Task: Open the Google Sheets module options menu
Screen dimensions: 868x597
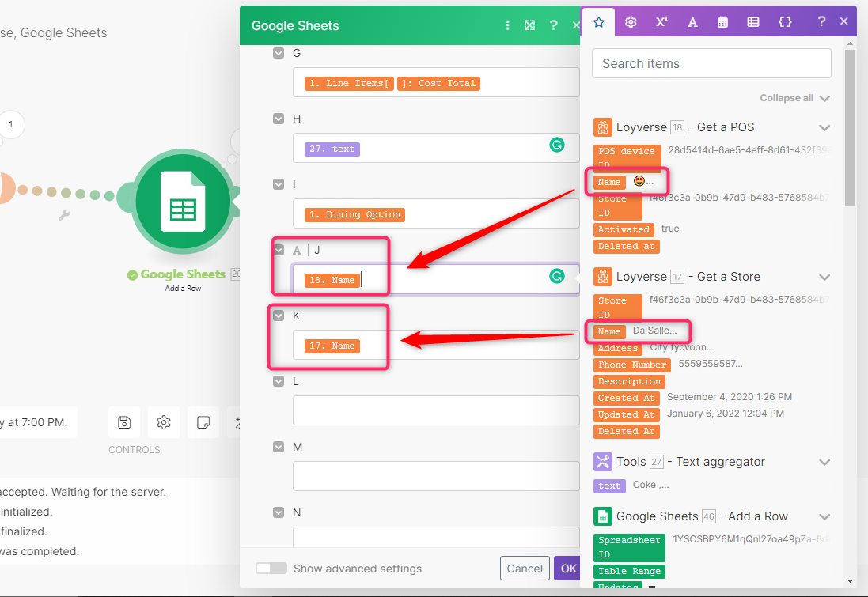Action: pyautogui.click(x=507, y=25)
